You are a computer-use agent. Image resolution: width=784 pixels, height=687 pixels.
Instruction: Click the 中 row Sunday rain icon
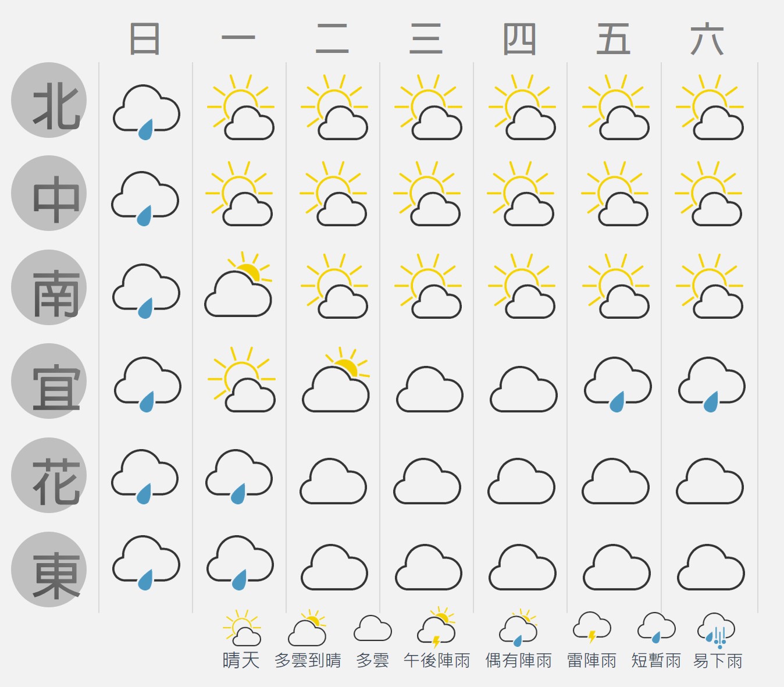145,198
